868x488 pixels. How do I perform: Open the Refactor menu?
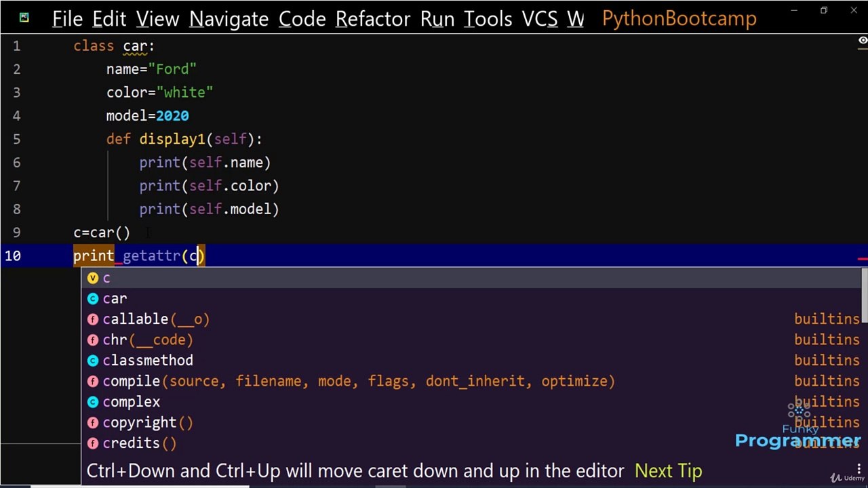pos(373,18)
